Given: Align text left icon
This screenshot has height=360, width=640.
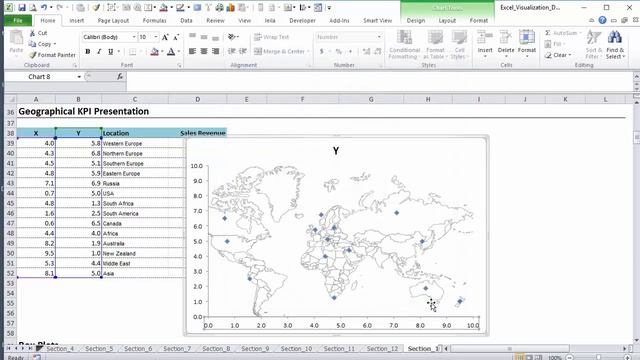Looking at the screenshot, I should [192, 51].
